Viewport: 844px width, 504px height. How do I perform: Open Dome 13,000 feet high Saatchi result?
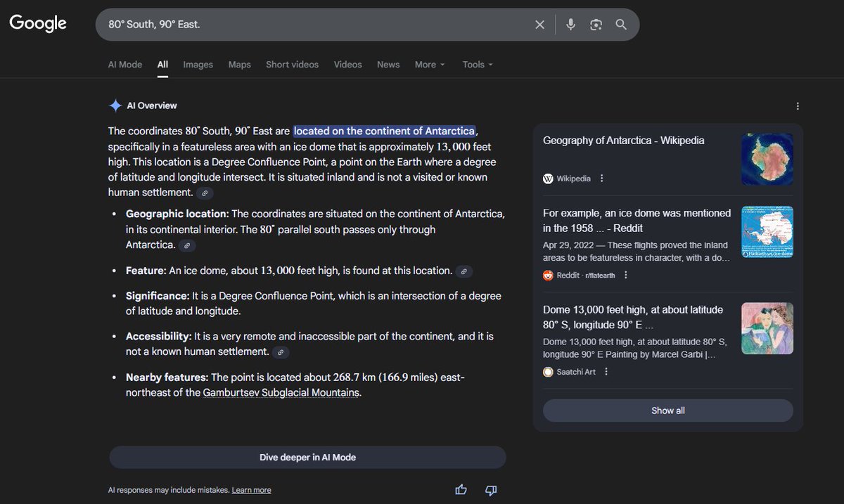point(633,317)
